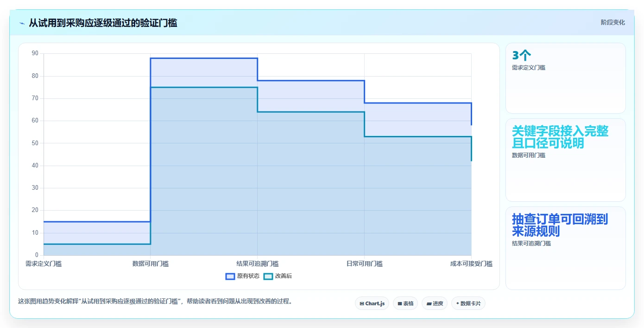
Task: Click the lightning icon beside the title
Action: pyautogui.click(x=22, y=23)
